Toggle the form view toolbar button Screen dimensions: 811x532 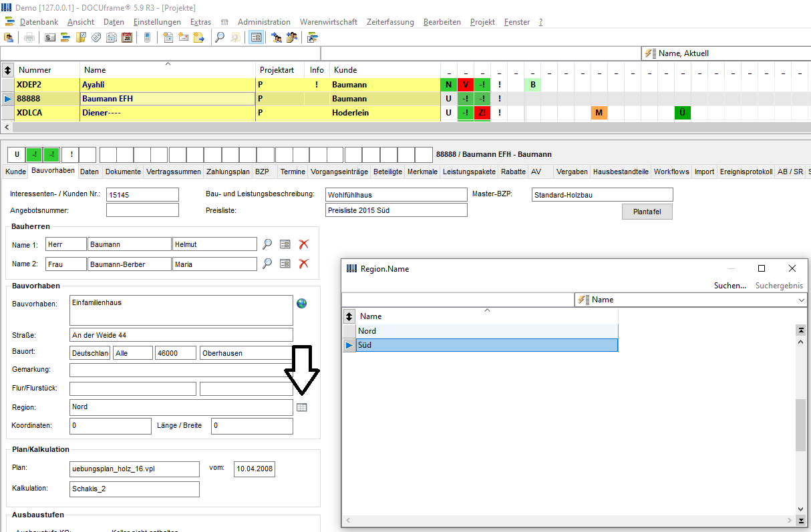click(256, 37)
